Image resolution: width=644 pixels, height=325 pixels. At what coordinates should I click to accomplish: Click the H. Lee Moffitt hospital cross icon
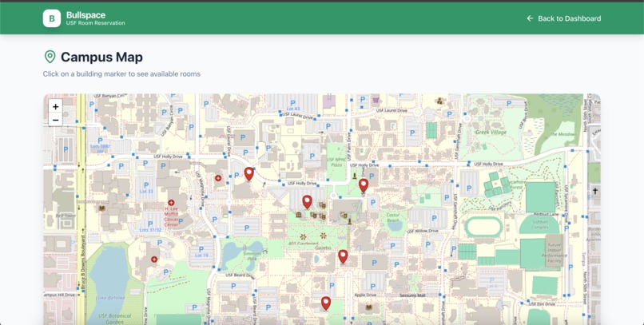pyautogui.click(x=171, y=203)
